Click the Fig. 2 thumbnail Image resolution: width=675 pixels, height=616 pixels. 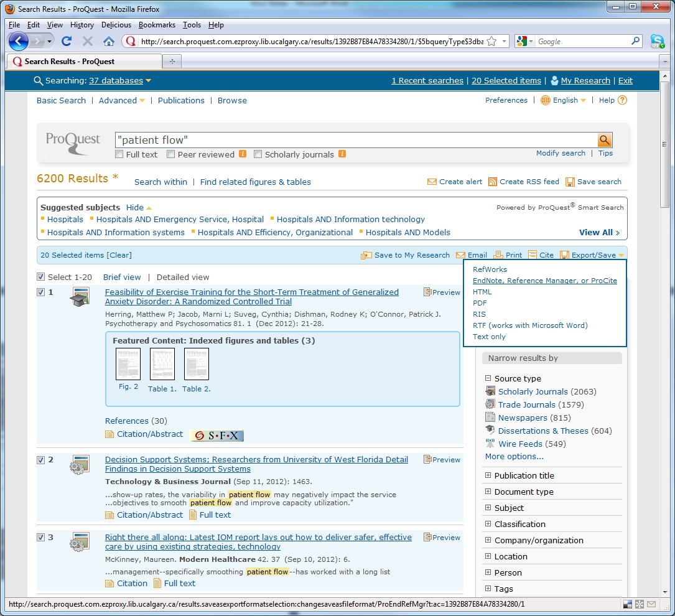(x=128, y=364)
